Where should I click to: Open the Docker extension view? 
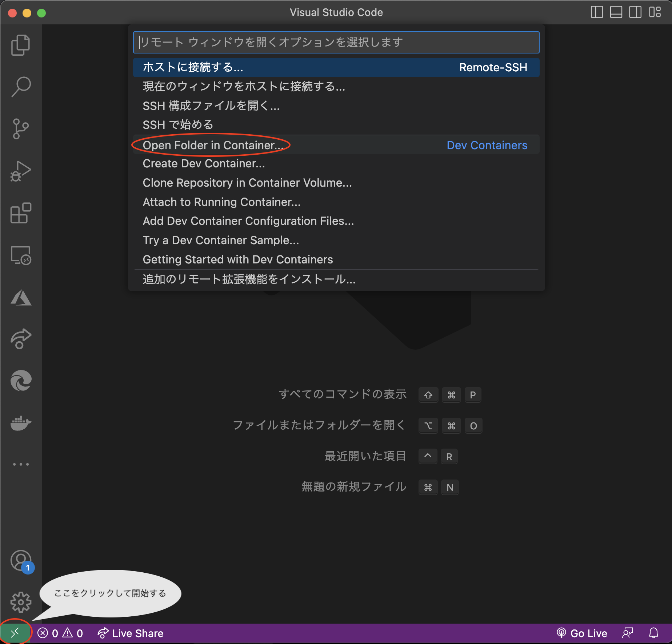pyautogui.click(x=21, y=423)
